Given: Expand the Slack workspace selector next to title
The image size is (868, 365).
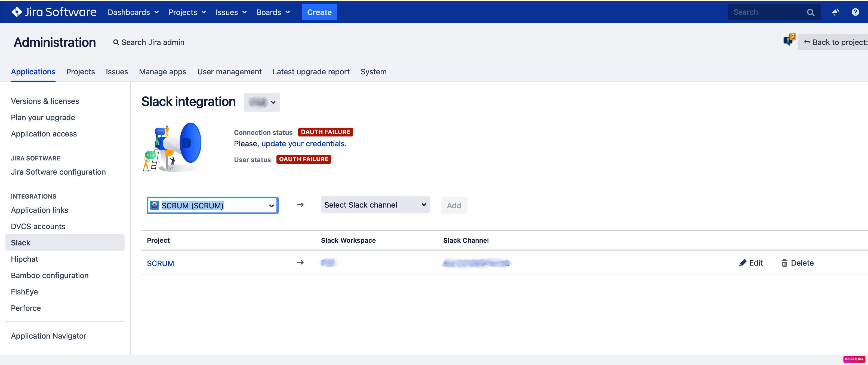Looking at the screenshot, I should [x=262, y=102].
